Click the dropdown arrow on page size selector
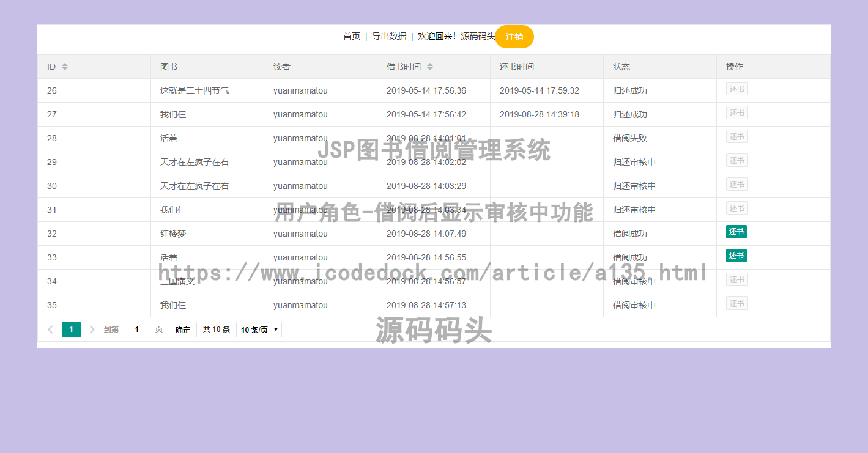The width and height of the screenshot is (868, 453). pos(276,329)
